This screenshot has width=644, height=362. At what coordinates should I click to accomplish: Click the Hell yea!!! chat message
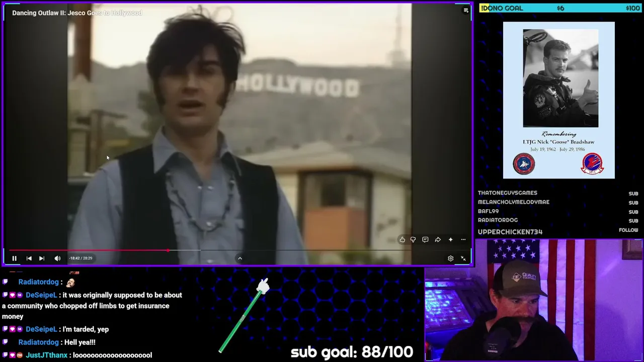coord(79,342)
